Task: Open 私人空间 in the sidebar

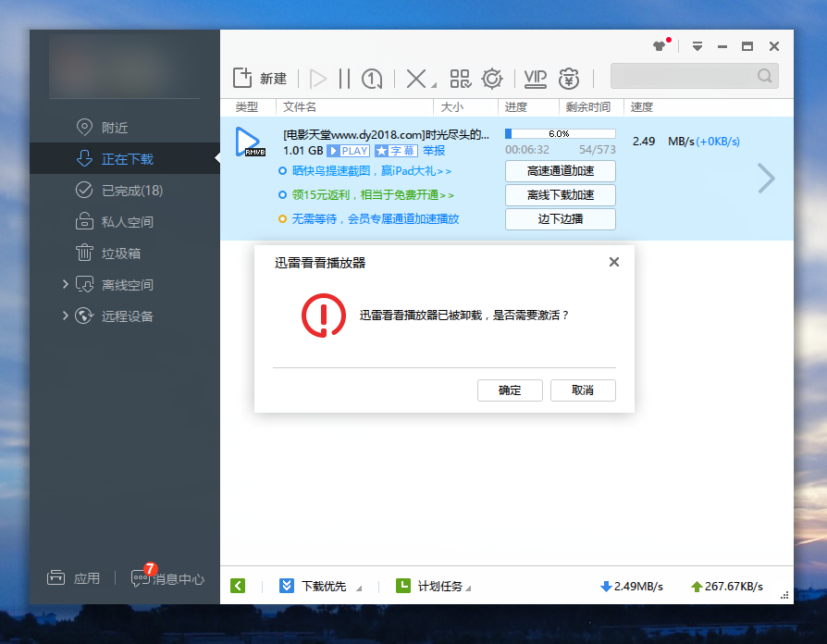Action: coord(125,221)
